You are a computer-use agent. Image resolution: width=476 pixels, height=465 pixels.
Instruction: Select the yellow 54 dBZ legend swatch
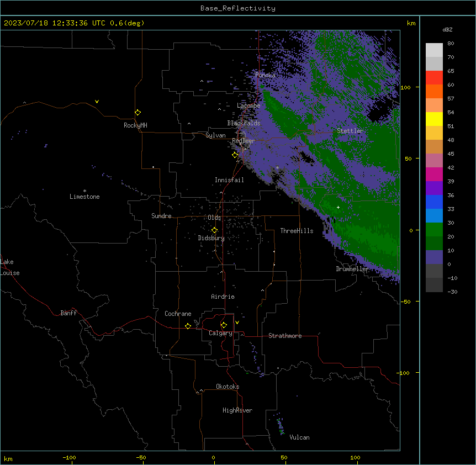[x=434, y=119]
